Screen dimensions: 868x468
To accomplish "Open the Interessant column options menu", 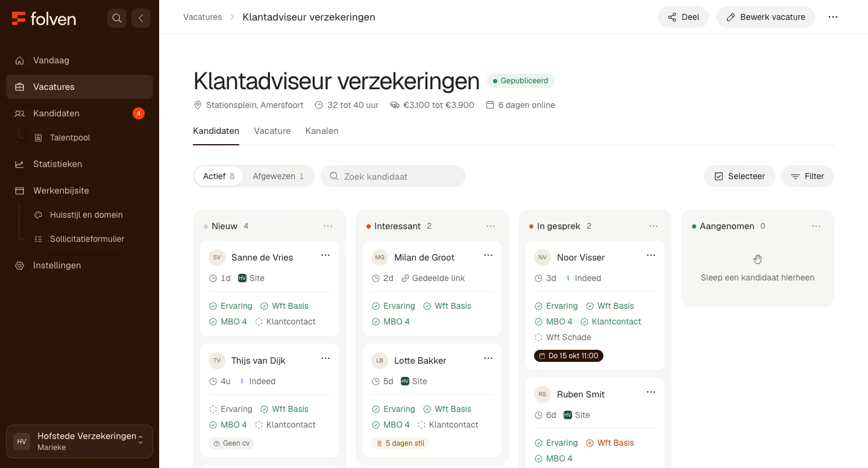I will 491,226.
